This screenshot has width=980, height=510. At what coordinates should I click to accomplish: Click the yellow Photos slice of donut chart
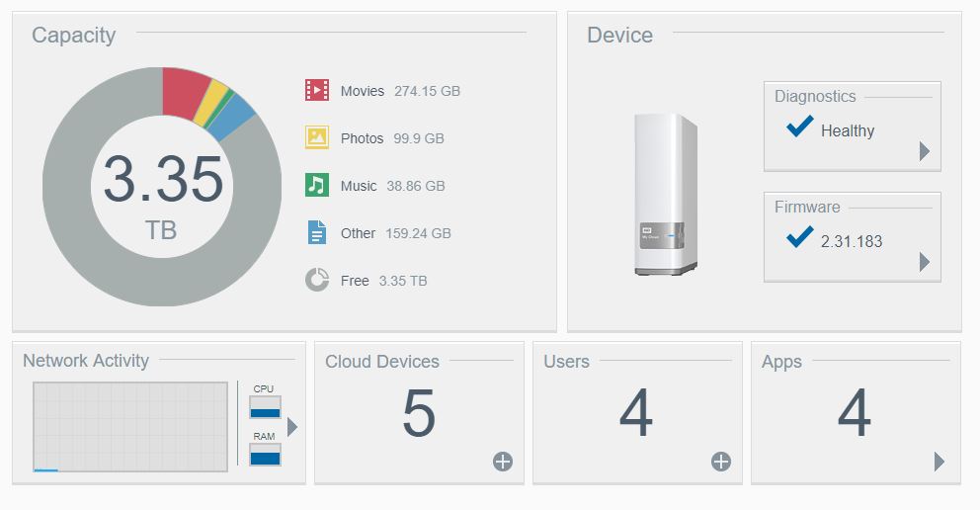[x=210, y=103]
